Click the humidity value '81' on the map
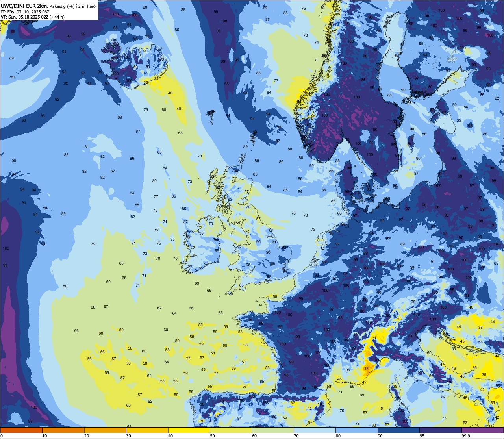Viewport: 504px width, 439px height. (x=87, y=147)
